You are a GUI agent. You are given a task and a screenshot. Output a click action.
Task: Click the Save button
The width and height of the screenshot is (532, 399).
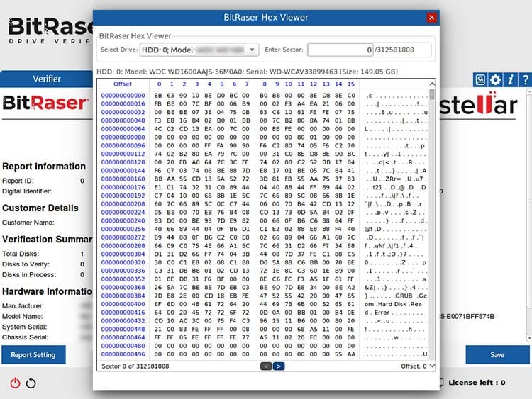(497, 354)
